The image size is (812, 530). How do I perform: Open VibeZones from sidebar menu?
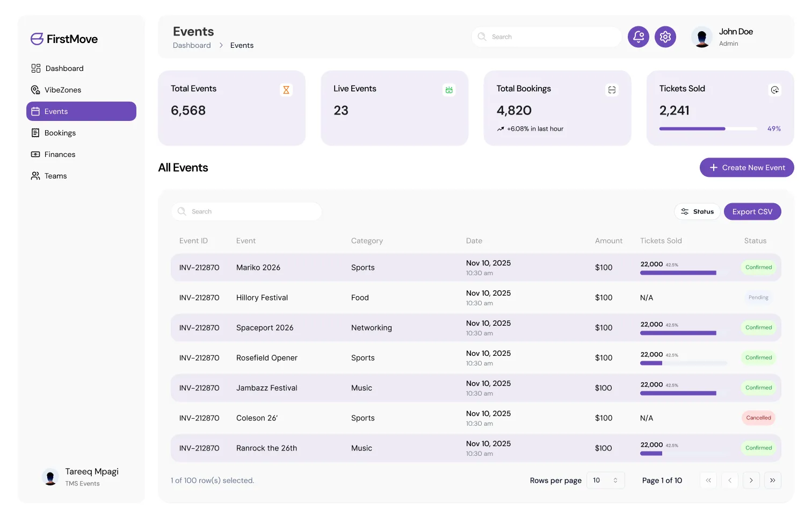pos(81,90)
